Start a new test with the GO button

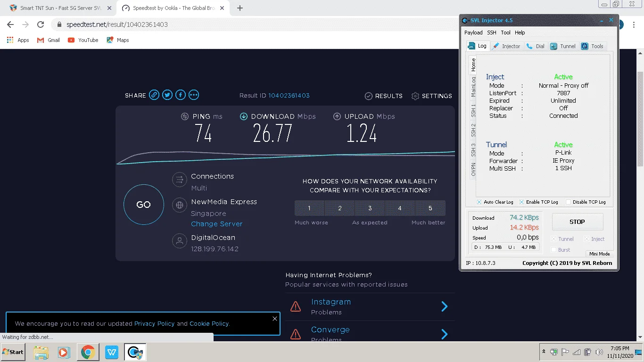point(143,205)
